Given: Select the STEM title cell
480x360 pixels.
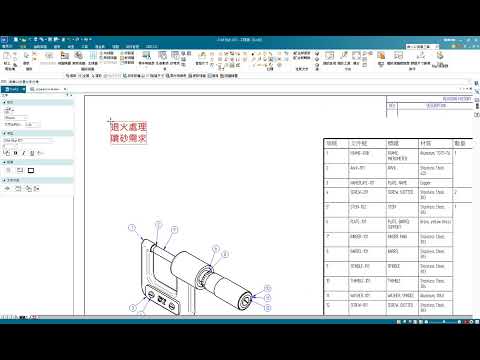Looking at the screenshot, I should tap(402, 210).
